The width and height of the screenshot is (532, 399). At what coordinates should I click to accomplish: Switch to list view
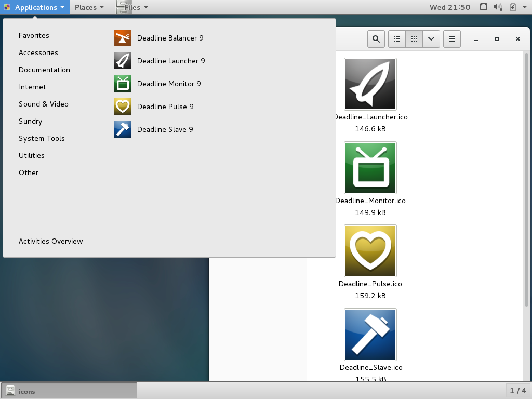396,38
